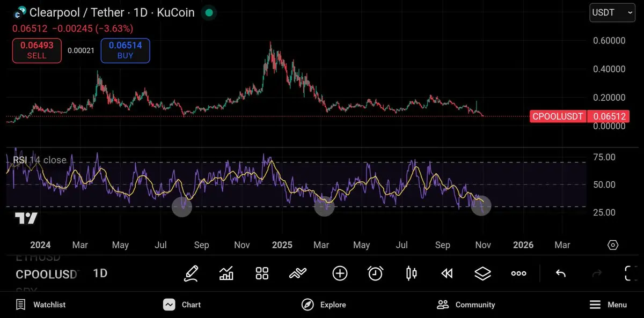Click the −0.00245 (−3.63%) price change text
Screen dimensions: 644x318
point(92,28)
